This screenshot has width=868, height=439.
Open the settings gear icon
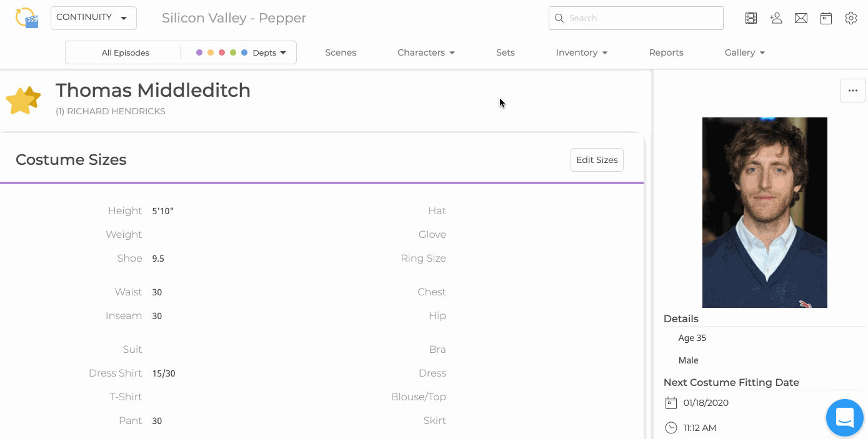[x=851, y=18]
